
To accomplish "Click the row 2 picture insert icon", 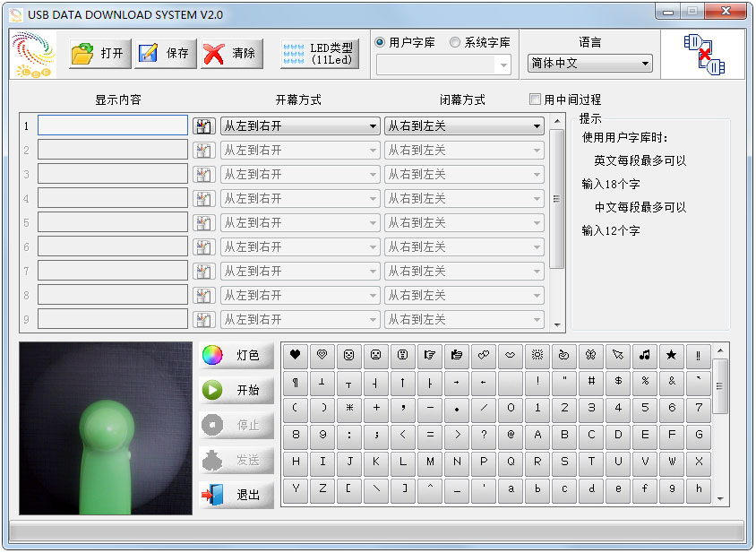I will point(203,151).
